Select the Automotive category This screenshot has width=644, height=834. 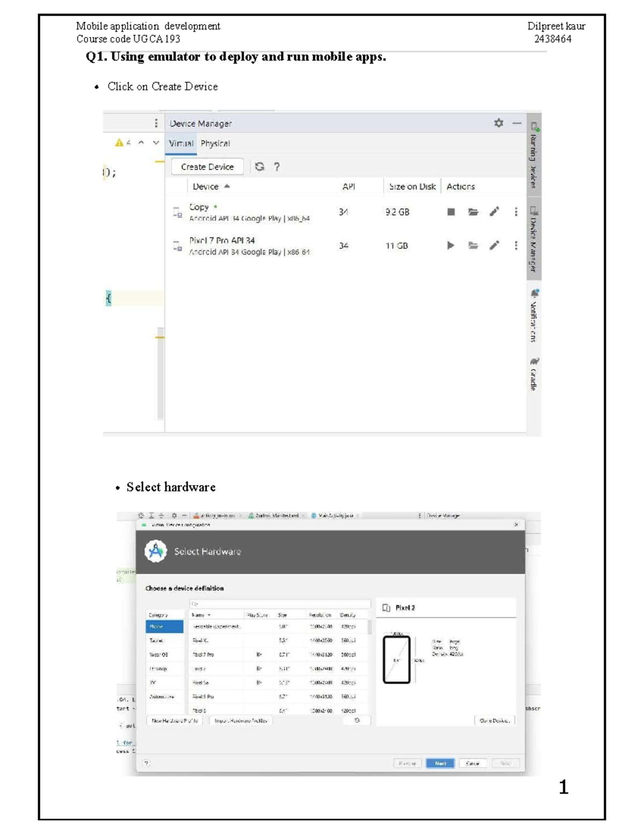pos(165,697)
